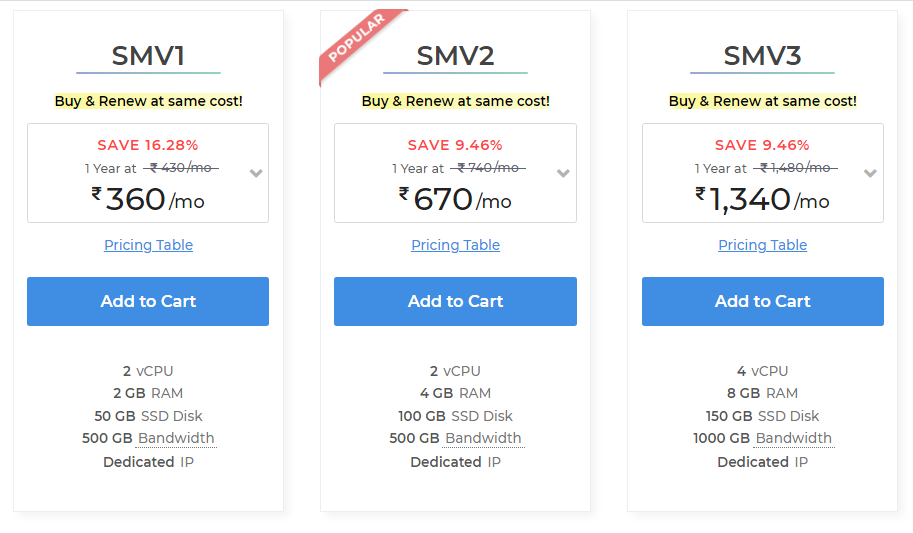Select the SMV1 plan heading
The image size is (913, 533).
coord(148,55)
